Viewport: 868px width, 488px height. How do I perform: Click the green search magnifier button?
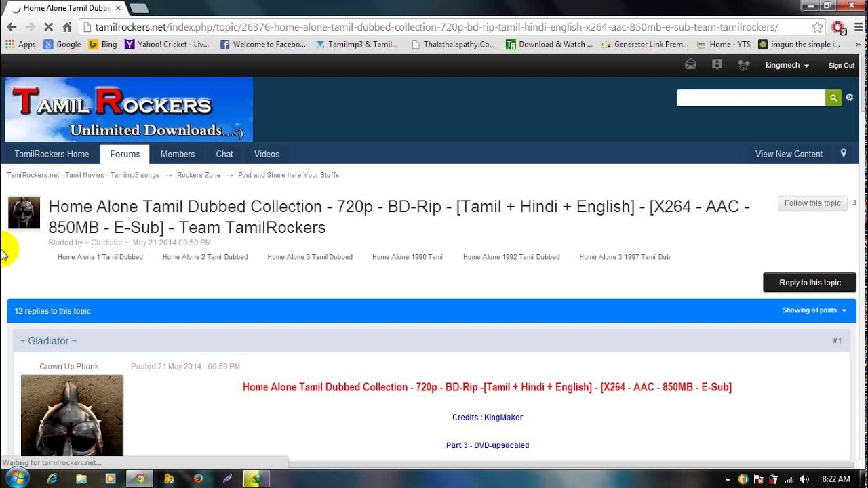[833, 98]
